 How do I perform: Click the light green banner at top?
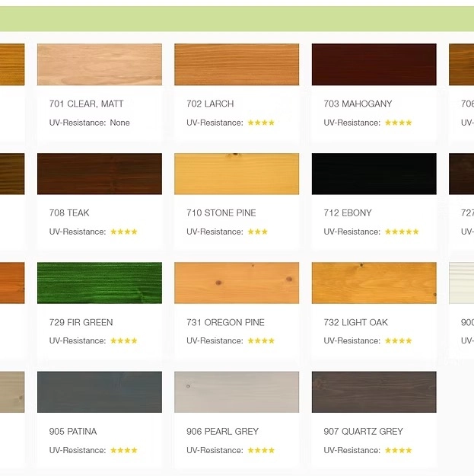pos(237,19)
